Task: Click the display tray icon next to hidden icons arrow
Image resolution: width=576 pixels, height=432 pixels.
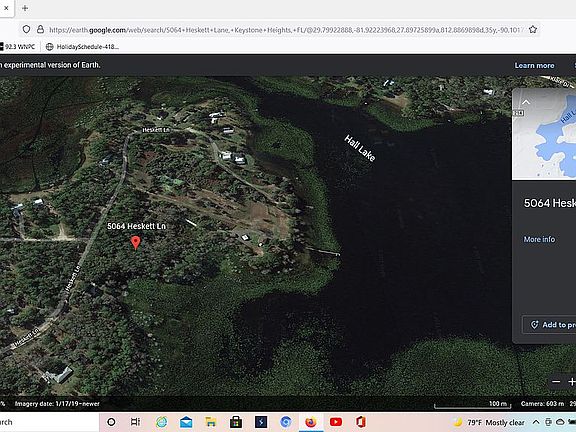Action: coord(548,422)
